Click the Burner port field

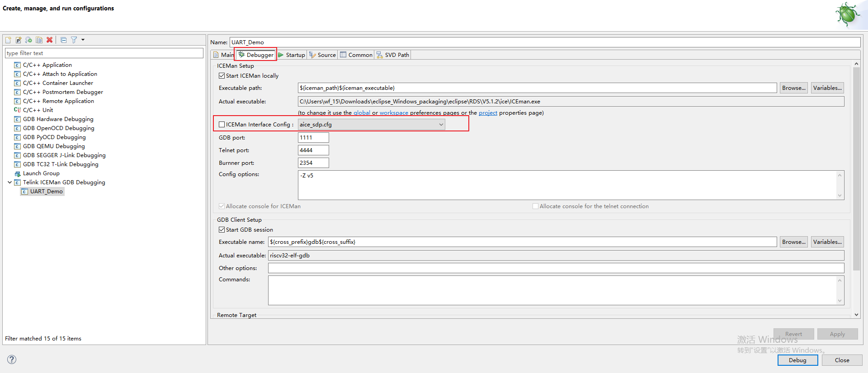[313, 163]
